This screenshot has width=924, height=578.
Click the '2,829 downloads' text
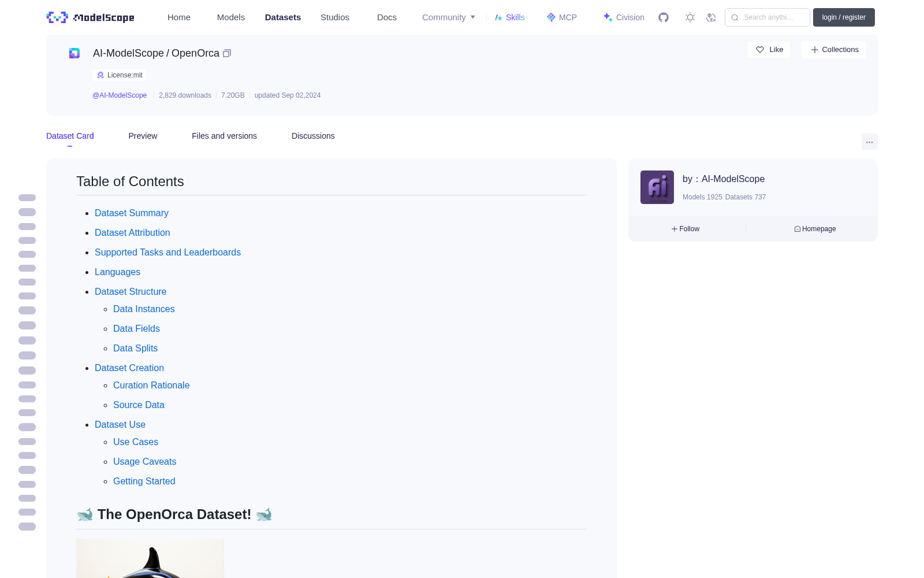[185, 95]
